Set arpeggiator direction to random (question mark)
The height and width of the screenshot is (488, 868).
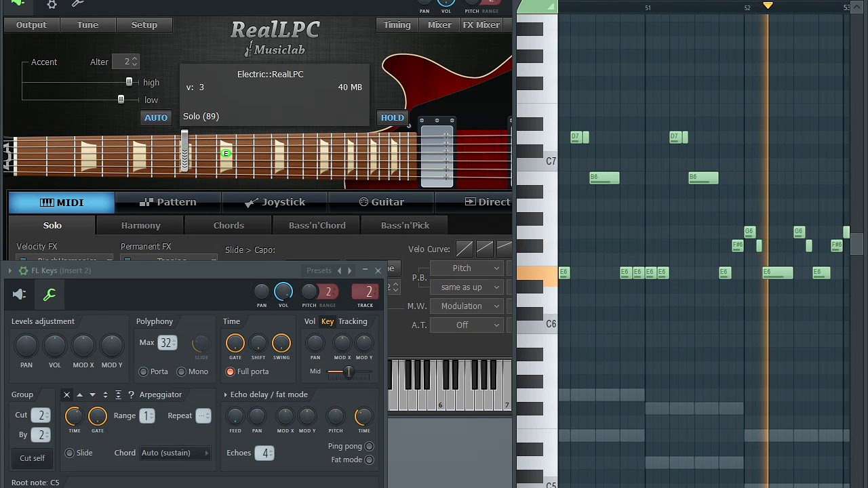click(131, 394)
